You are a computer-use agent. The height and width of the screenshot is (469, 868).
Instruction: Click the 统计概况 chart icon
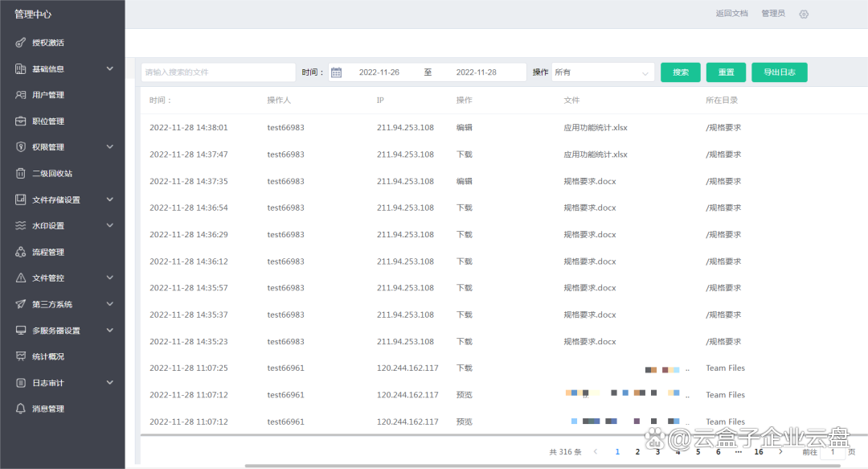[21, 356]
